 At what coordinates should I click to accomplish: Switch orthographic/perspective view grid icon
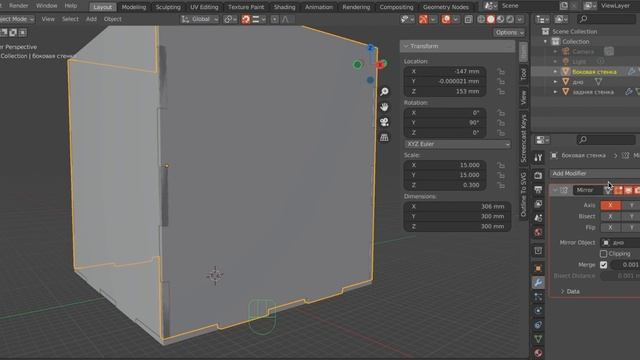(384, 138)
